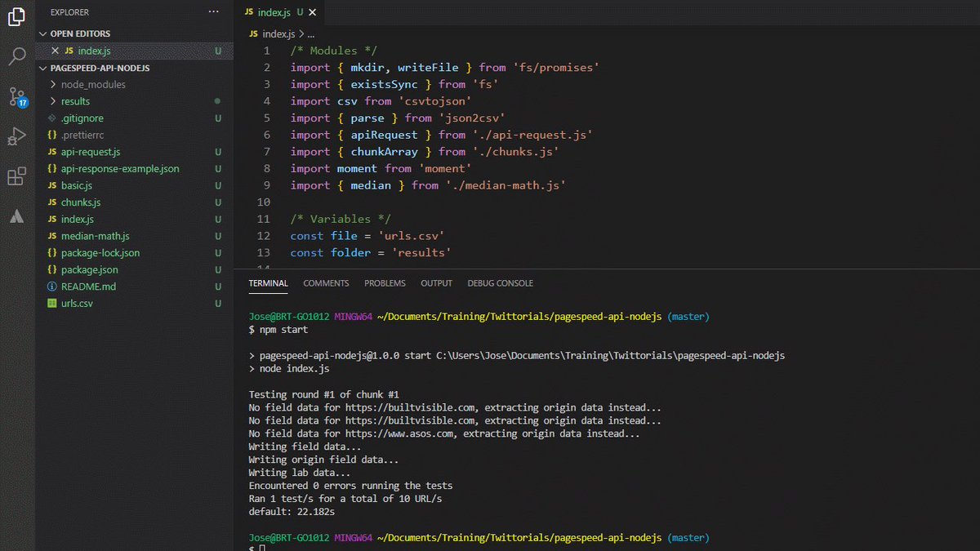Click '> node index.js' line in terminal
The height and width of the screenshot is (551, 980).
click(289, 369)
